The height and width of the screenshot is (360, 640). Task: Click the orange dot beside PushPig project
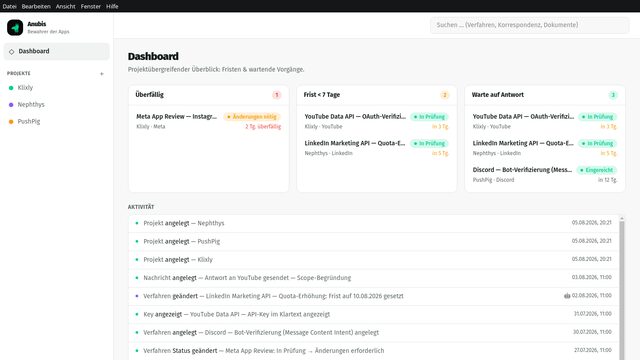click(11, 122)
